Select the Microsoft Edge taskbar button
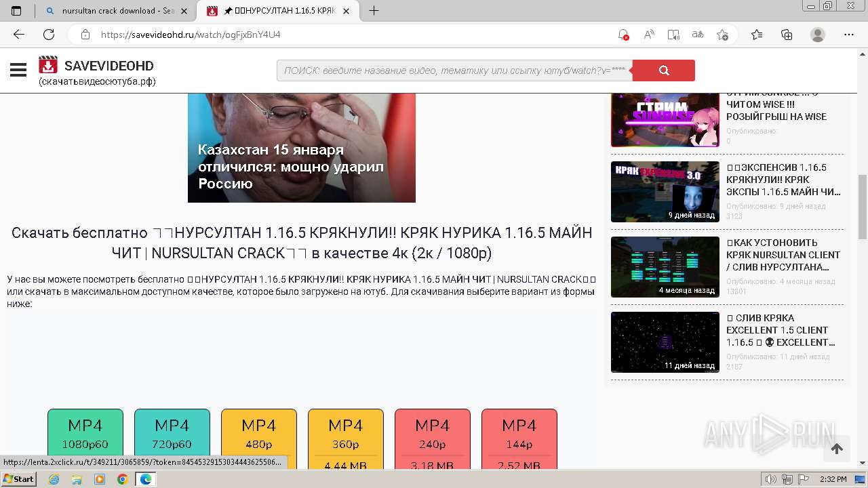Screen dimensions: 868x488 [145, 479]
